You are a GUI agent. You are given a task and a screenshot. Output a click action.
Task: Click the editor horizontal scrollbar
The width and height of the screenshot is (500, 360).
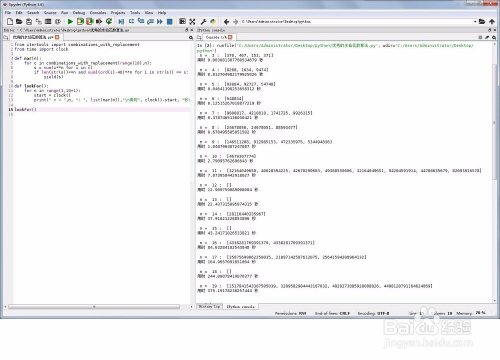point(94,306)
